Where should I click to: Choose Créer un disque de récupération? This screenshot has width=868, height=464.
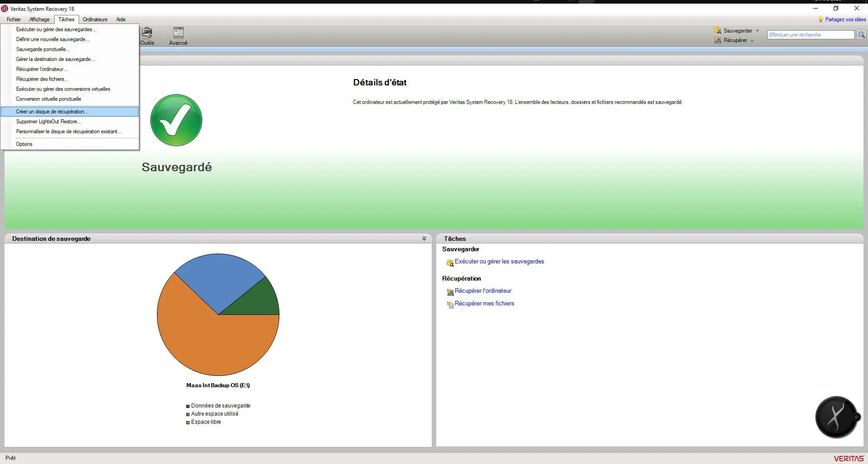(x=70, y=112)
